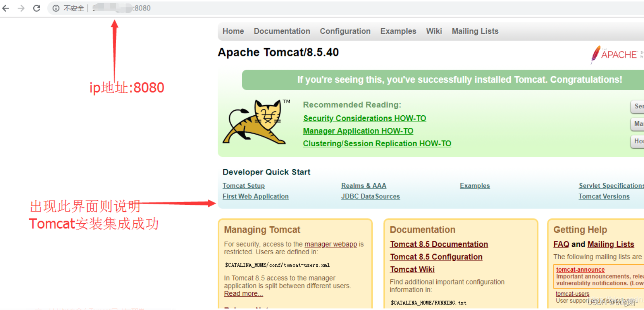The image size is (644, 310).
Task: Reload the page with the refresh icon
Action: [x=36, y=8]
